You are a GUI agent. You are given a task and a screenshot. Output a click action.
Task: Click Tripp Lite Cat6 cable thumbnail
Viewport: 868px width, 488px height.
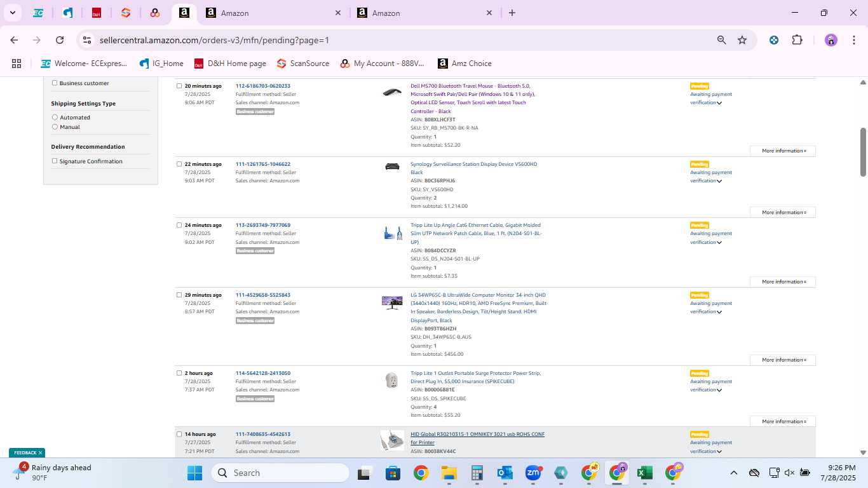(x=393, y=233)
